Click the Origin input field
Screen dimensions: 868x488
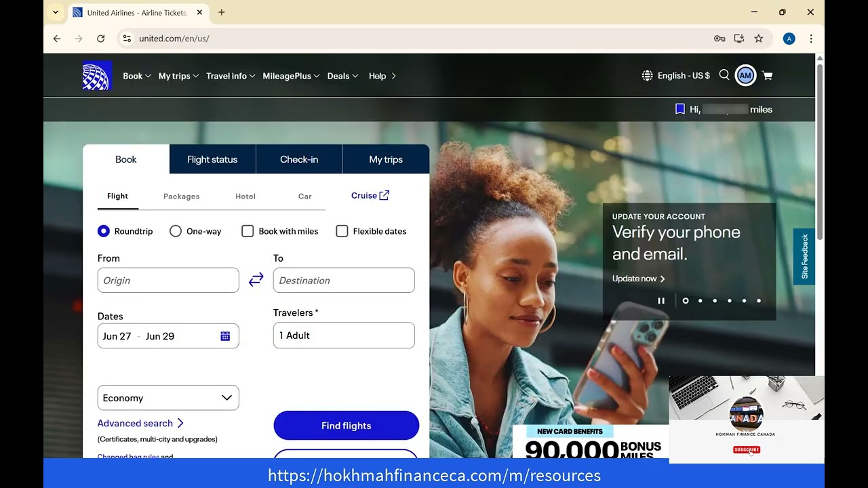pos(168,280)
